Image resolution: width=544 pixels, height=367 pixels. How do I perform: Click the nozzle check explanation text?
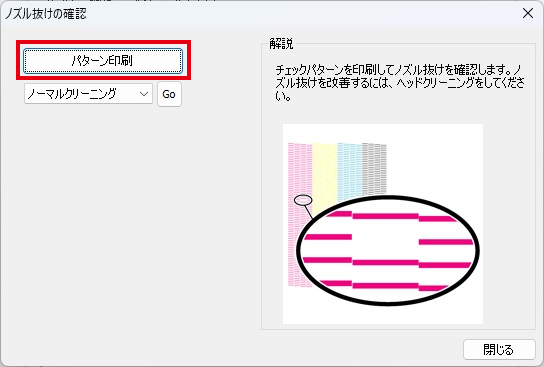click(400, 83)
